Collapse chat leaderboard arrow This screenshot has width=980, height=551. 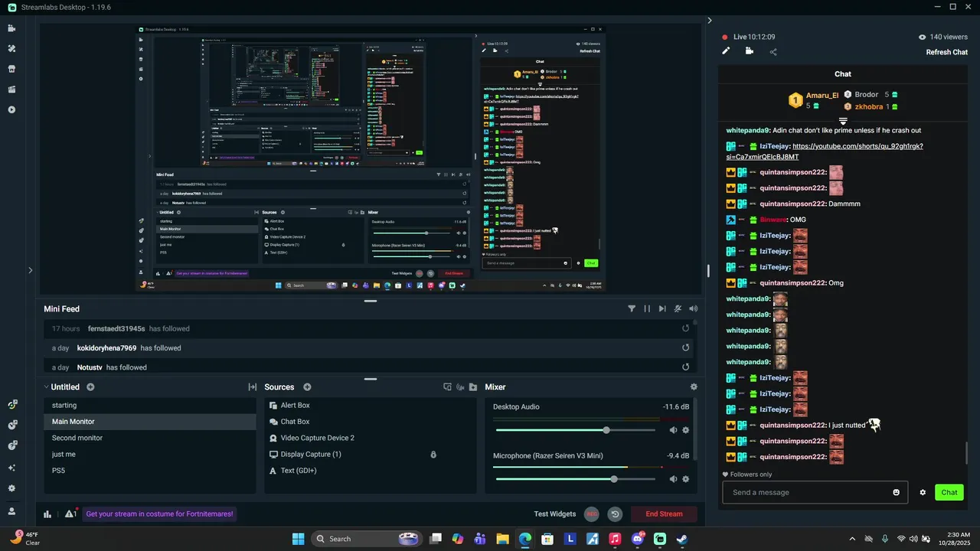843,122
